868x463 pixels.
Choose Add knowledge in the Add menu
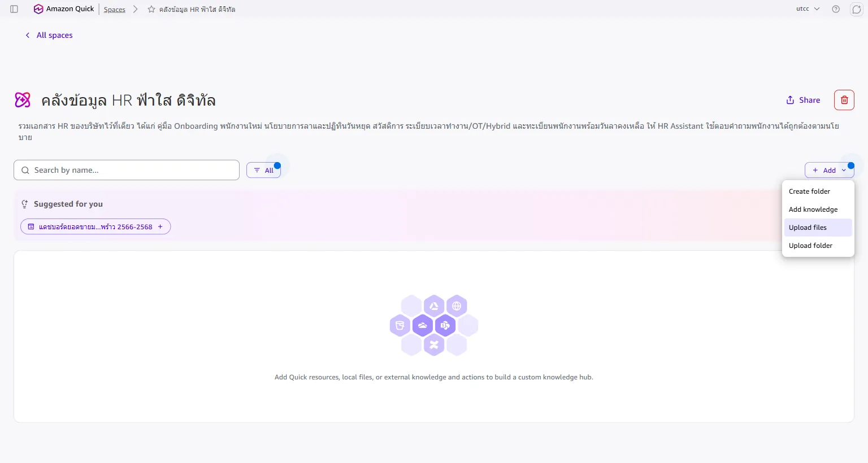tap(818, 209)
